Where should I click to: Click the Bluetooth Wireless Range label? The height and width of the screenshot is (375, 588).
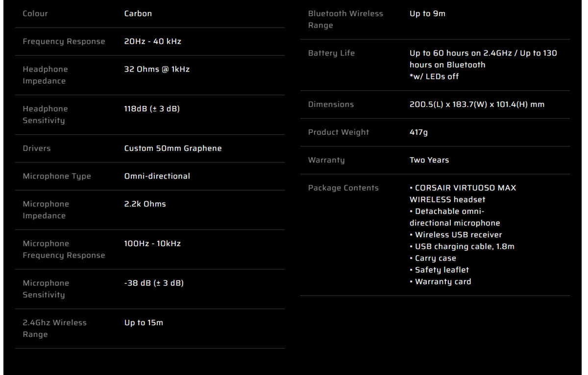(x=345, y=20)
